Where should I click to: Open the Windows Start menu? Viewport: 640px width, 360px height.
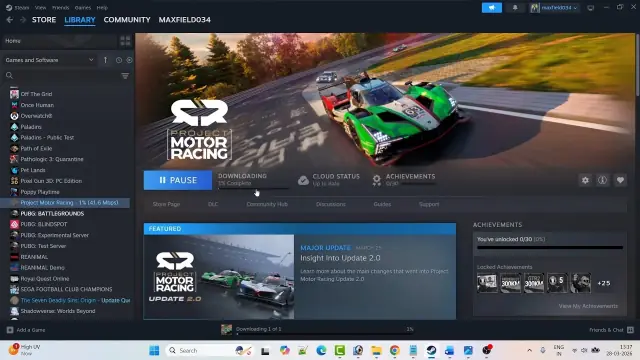154,350
